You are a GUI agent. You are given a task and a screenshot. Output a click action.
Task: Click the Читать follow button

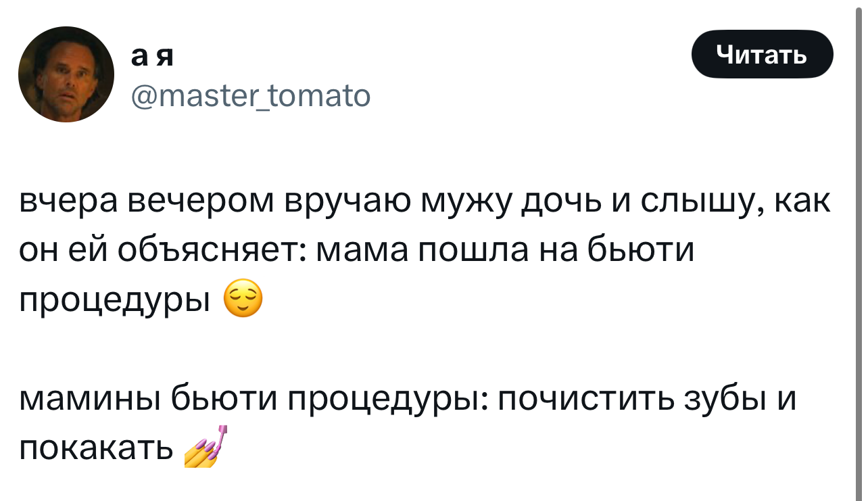tap(762, 54)
